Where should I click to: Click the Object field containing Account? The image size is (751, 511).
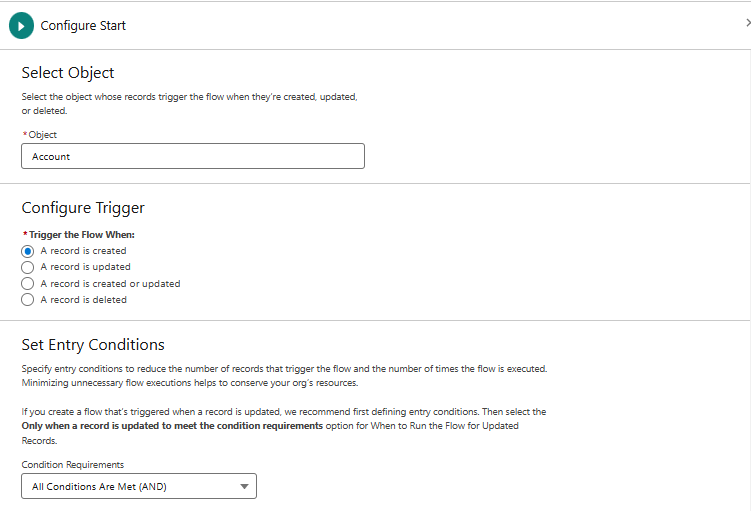[x=193, y=156]
